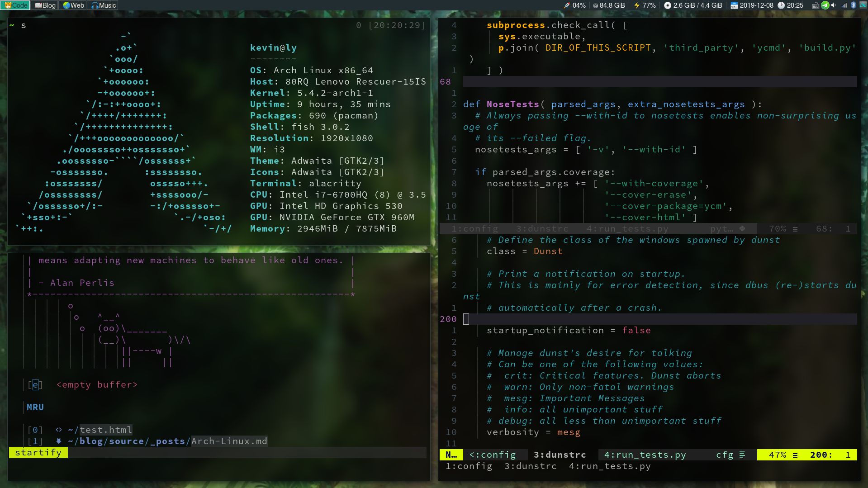Screen dimensions: 868x488
Task: Click the [20:20:29] timestamp in terminal
Action: [x=397, y=25]
